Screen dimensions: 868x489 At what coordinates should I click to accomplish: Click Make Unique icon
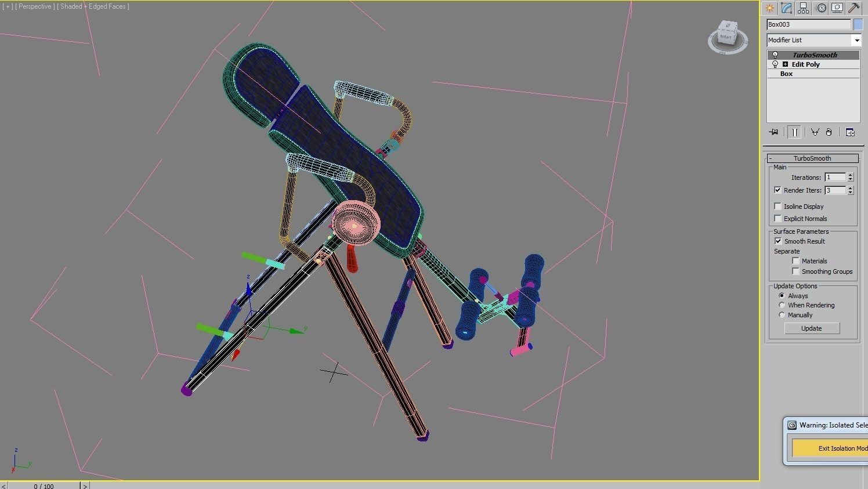[815, 132]
